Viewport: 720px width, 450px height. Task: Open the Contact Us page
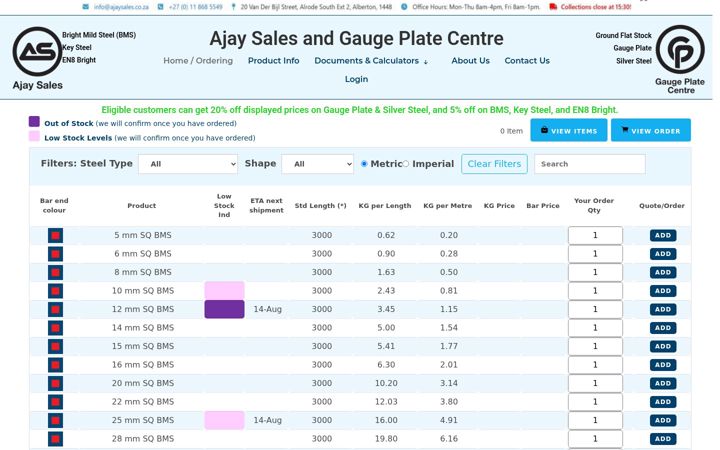[x=527, y=61]
